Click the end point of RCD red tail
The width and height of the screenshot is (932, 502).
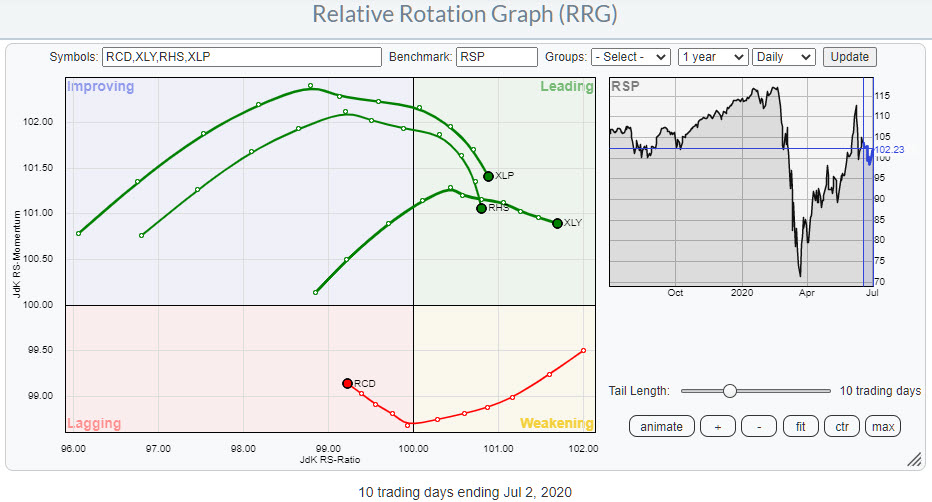(x=583, y=350)
